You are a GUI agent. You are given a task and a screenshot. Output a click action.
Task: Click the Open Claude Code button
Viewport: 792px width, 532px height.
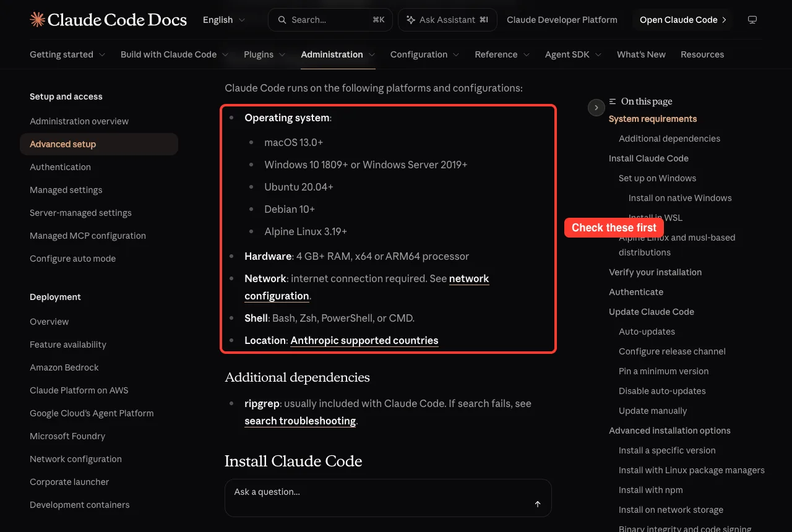(682, 20)
